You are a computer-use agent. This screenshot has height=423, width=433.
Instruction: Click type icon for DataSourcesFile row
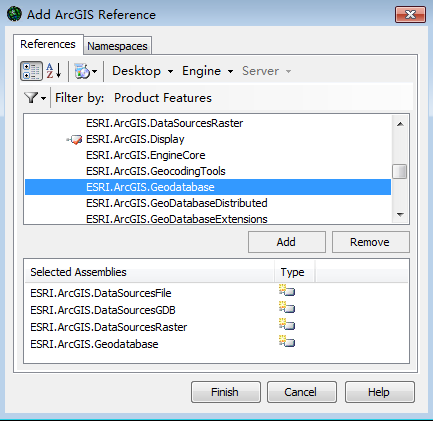point(287,291)
